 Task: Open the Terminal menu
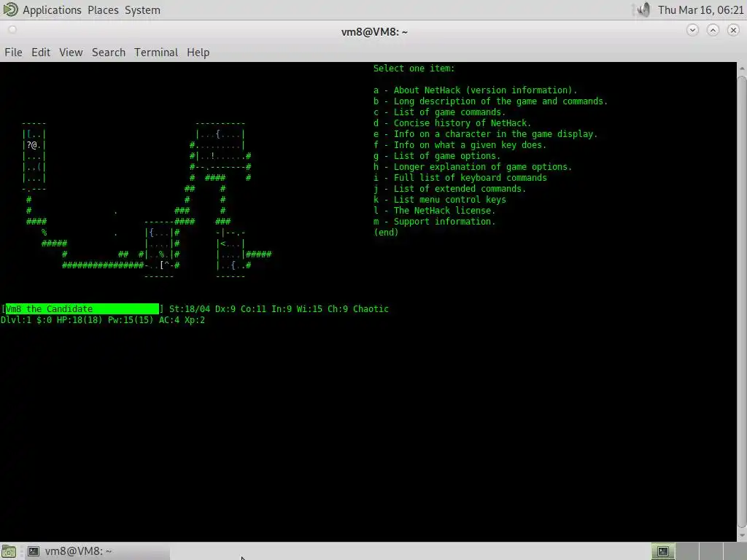156,52
